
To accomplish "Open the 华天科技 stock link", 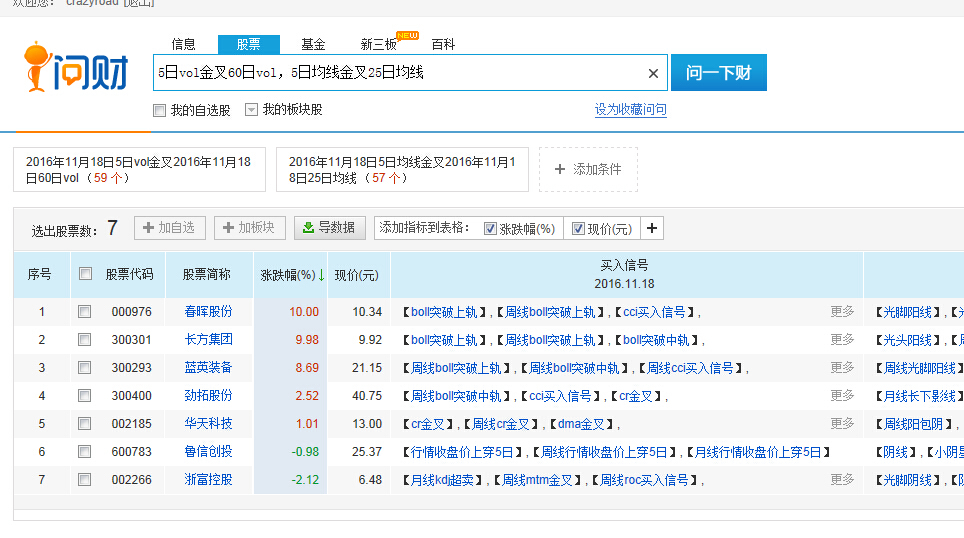I will pyautogui.click(x=208, y=423).
